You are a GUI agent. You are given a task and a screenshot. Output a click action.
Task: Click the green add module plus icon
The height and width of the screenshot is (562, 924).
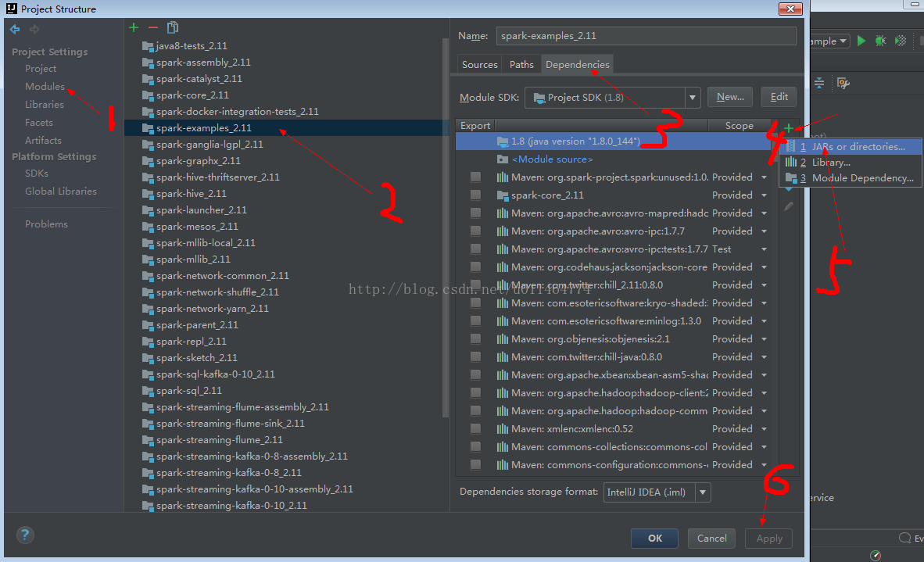tap(134, 27)
